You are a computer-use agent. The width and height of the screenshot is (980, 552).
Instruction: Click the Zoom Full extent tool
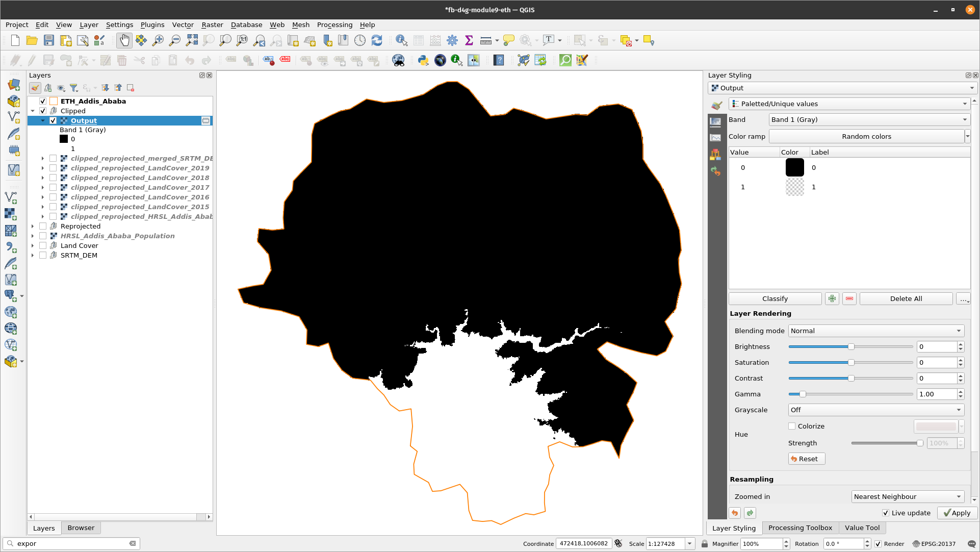(x=192, y=41)
